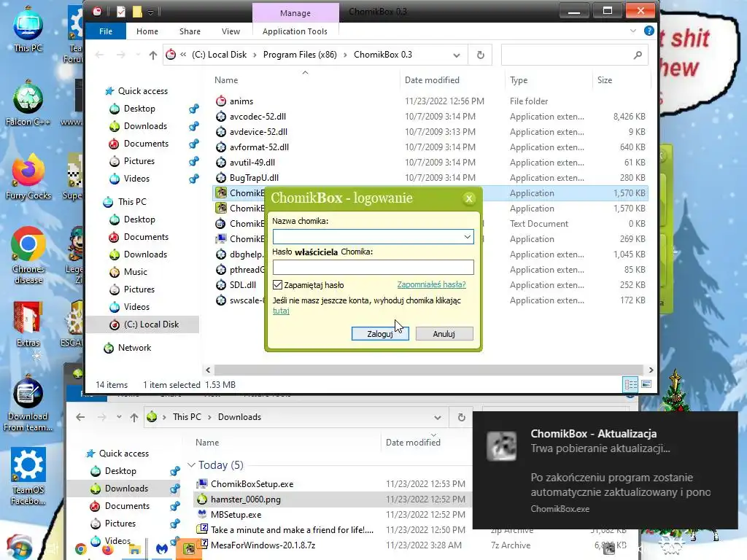Image resolution: width=747 pixels, height=560 pixels.
Task: Select avdevice-52.dll file icon
Action: click(221, 132)
